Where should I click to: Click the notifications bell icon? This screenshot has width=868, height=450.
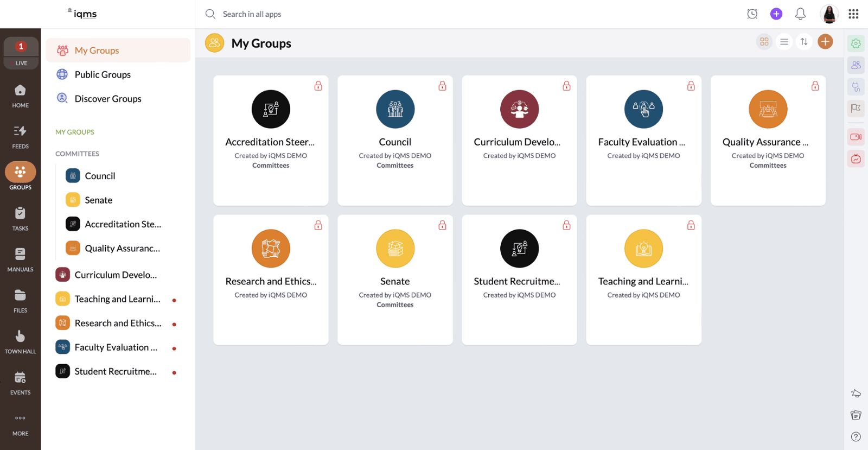[800, 14]
